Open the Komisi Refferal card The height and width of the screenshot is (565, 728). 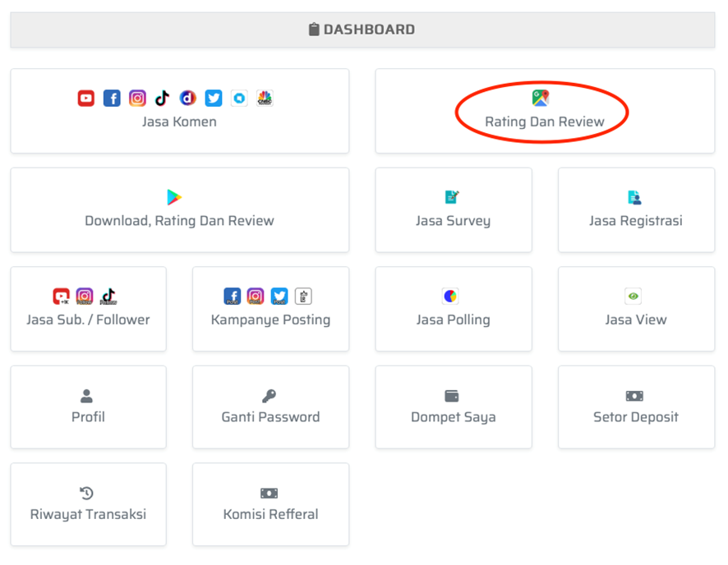270,505
